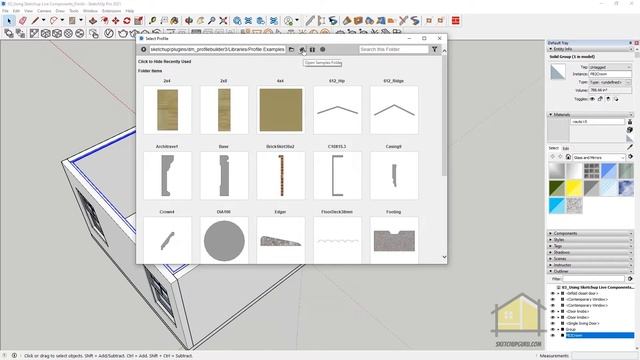Toggle Locked in Entity Info
This screenshot has height=360, width=640.
click(600, 99)
